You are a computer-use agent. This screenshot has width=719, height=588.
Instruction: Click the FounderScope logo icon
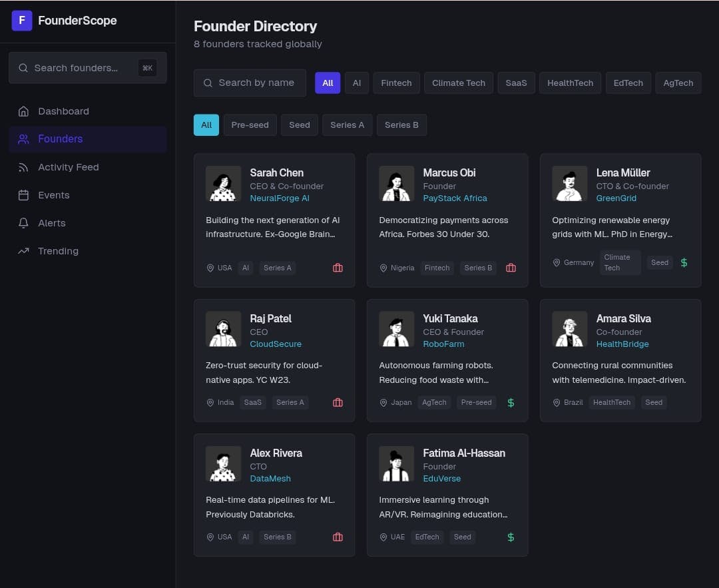pos(21,21)
